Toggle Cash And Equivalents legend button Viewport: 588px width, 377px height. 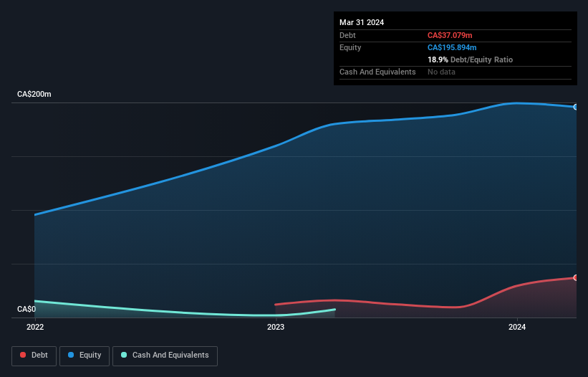point(165,355)
